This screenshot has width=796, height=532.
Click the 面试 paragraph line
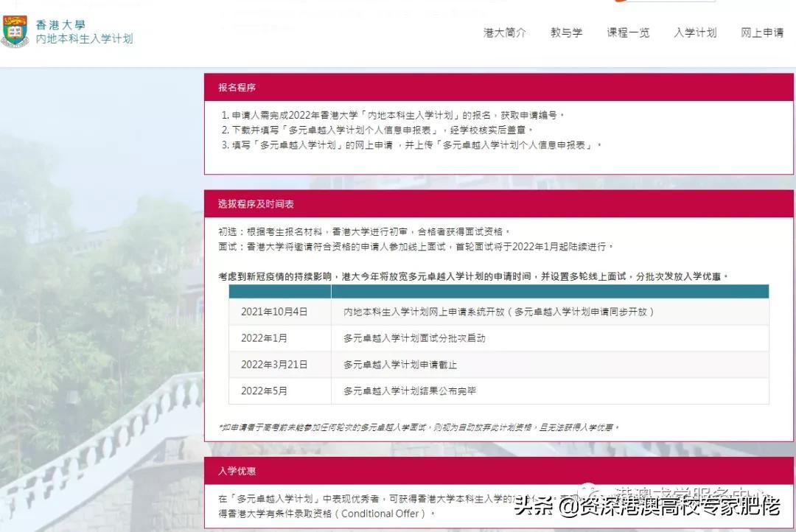416,247
